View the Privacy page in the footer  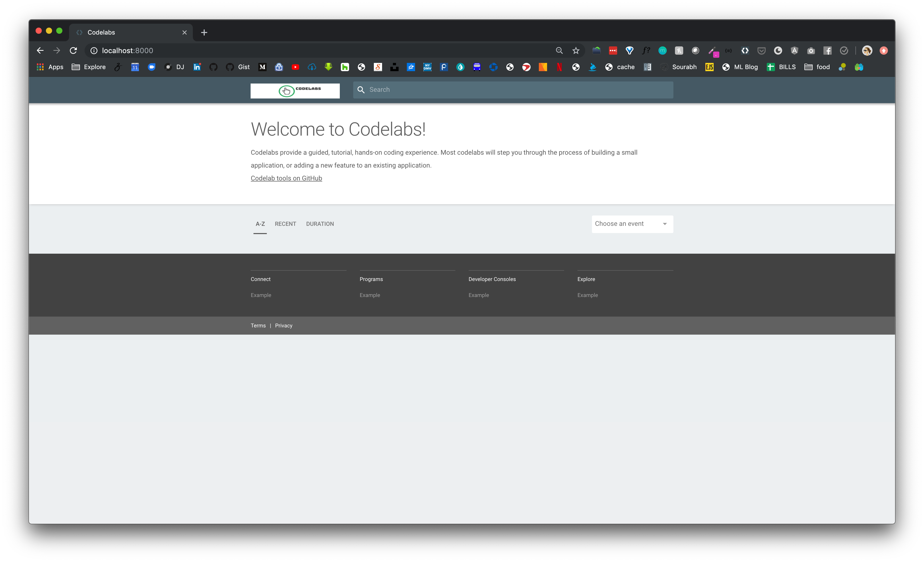[x=284, y=325]
